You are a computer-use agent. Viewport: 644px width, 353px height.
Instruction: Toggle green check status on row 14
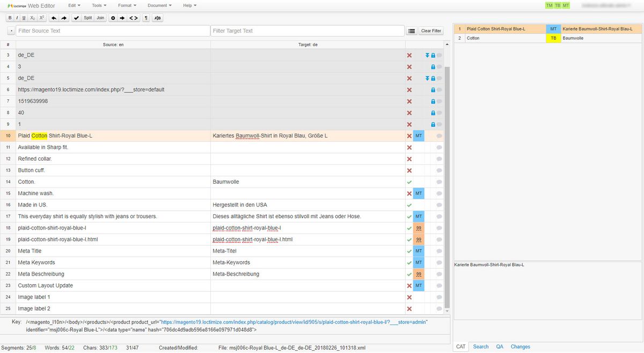[x=409, y=182]
